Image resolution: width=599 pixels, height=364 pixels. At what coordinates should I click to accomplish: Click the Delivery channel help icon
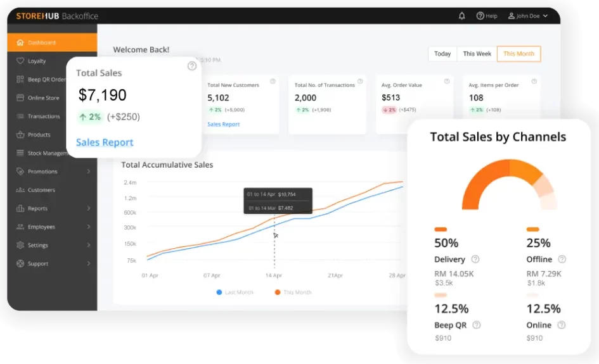(475, 260)
